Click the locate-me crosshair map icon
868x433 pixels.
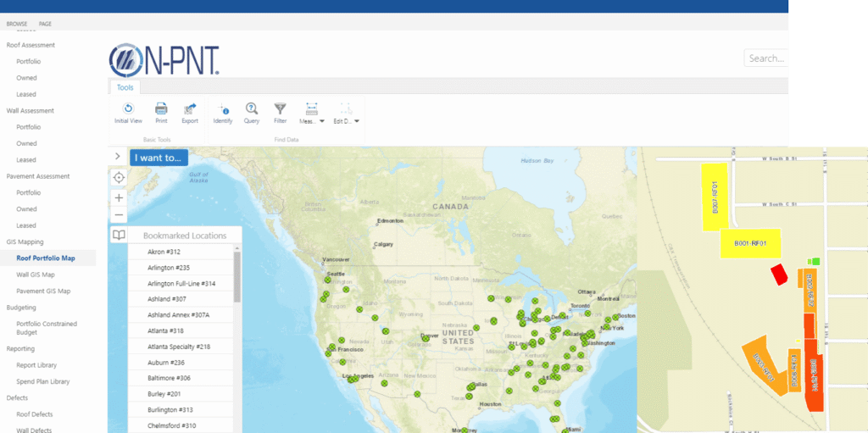pos(119,177)
